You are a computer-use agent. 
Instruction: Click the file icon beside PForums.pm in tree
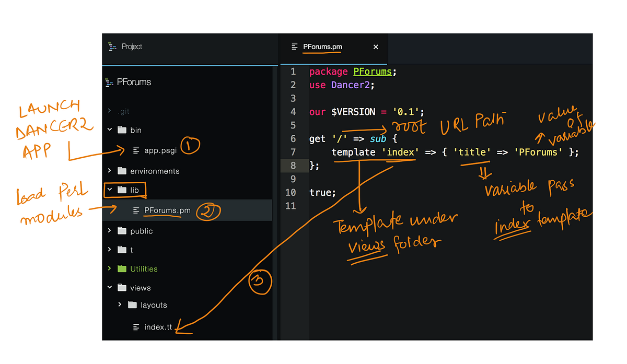(135, 210)
